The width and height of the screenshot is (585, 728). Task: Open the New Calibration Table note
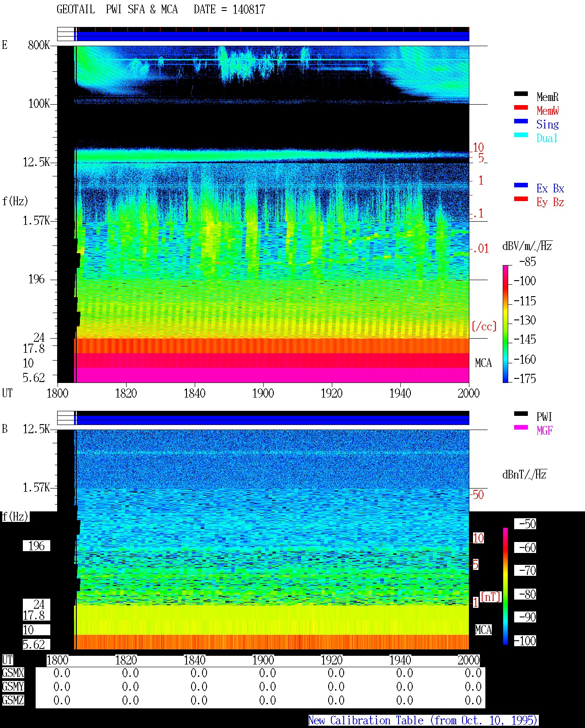[423, 721]
